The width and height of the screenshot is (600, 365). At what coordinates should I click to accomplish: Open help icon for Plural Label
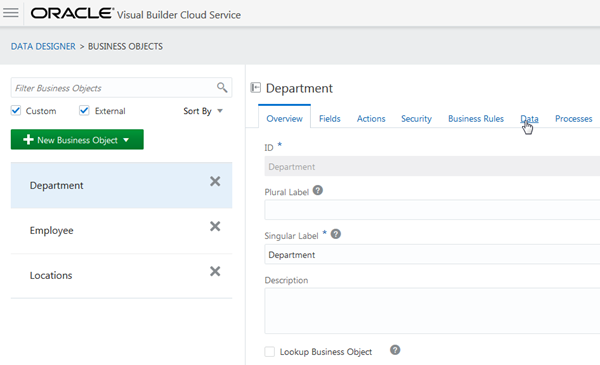click(318, 190)
